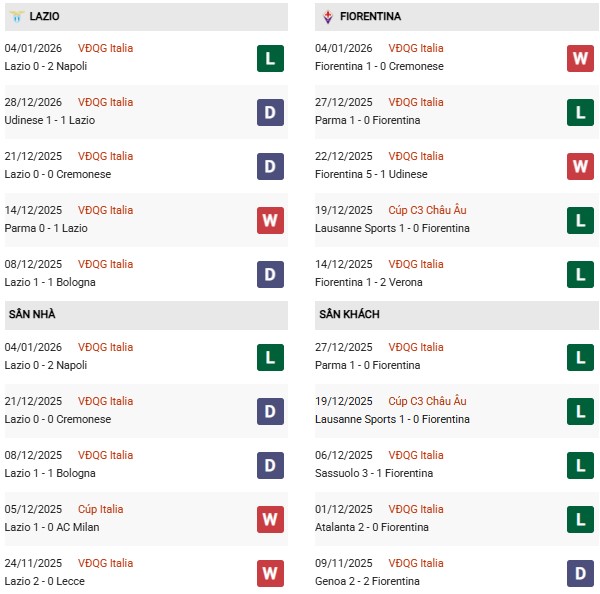600x594 pixels.
Task: Click the Fiorentina team crest icon
Action: click(x=327, y=17)
